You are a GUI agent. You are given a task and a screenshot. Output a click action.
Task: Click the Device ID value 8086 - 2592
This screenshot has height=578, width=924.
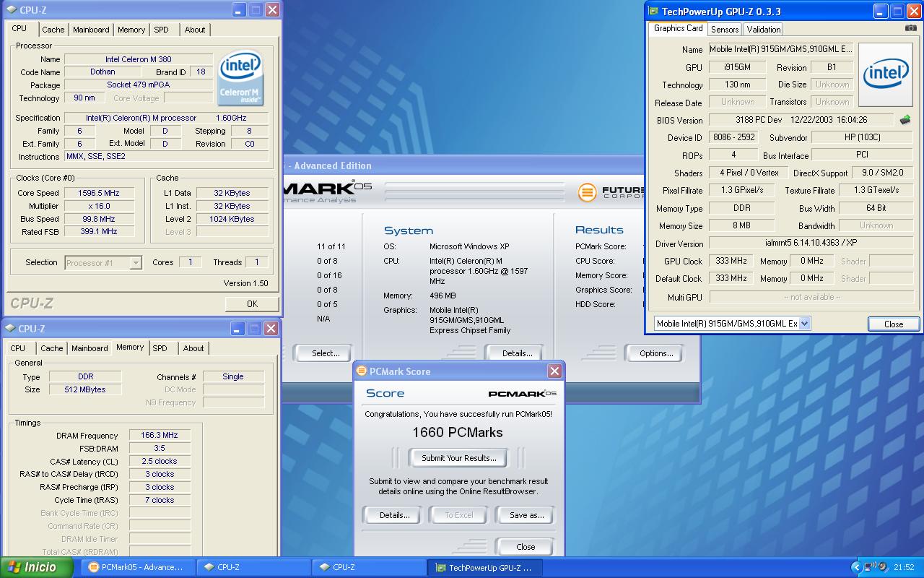tap(733, 137)
